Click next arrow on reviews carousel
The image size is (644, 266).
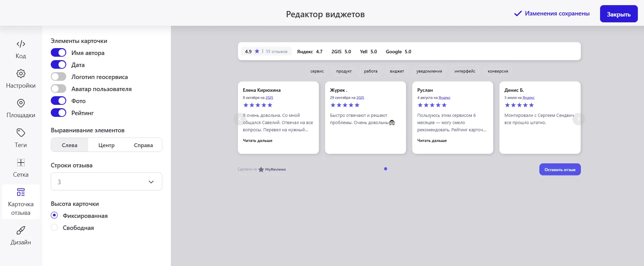point(578,119)
